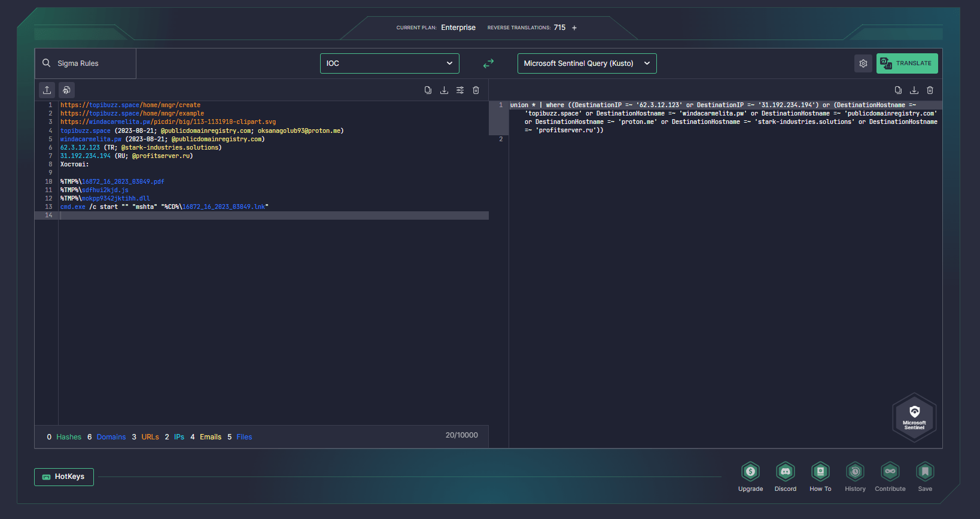Click the upload file icon
This screenshot has height=519, width=980.
coord(47,90)
